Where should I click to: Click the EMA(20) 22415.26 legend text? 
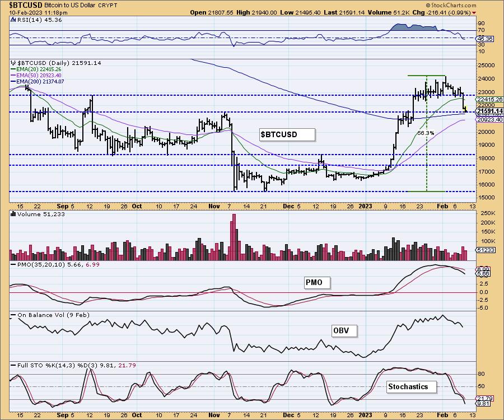coord(39,69)
